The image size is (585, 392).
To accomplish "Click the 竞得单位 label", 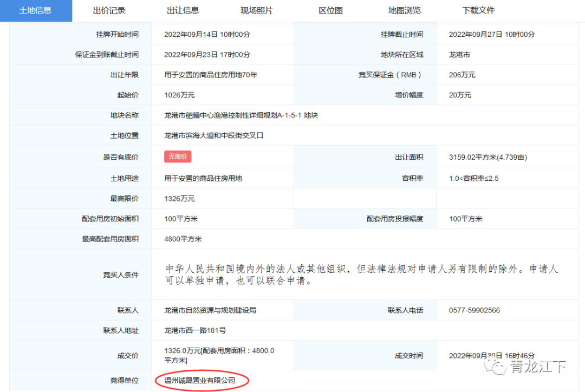I will (124, 381).
